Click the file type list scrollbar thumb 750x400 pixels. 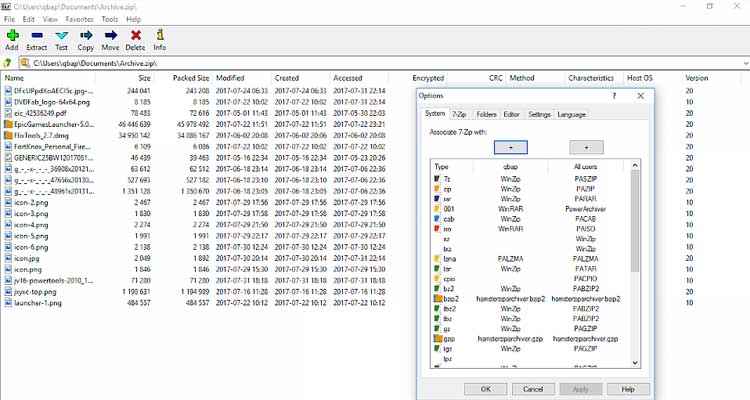(x=635, y=221)
